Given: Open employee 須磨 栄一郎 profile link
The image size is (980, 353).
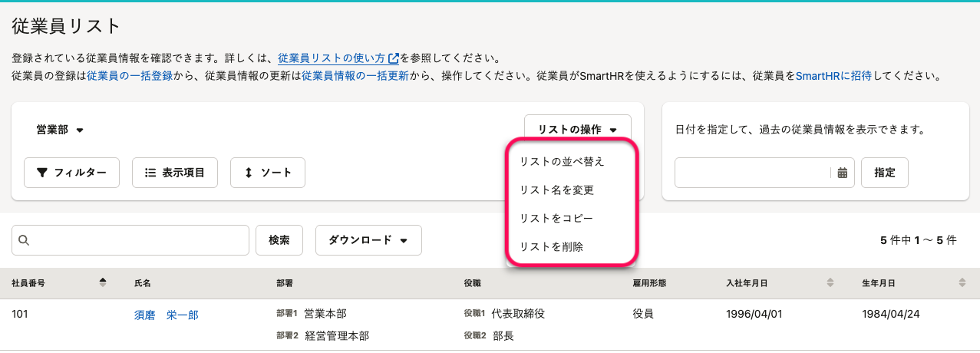Looking at the screenshot, I should (166, 315).
